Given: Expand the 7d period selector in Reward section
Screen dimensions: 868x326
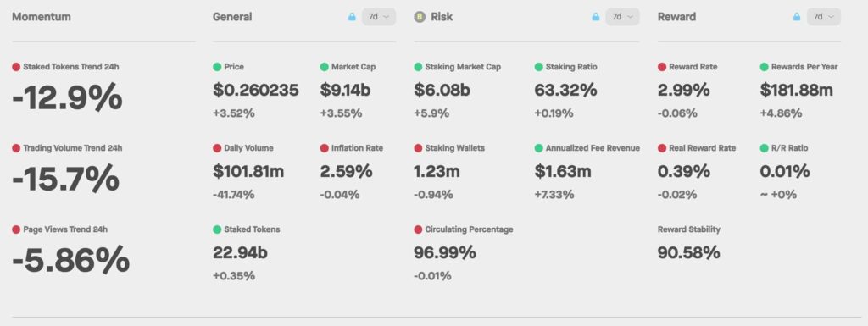Looking at the screenshot, I should pyautogui.click(x=824, y=17).
